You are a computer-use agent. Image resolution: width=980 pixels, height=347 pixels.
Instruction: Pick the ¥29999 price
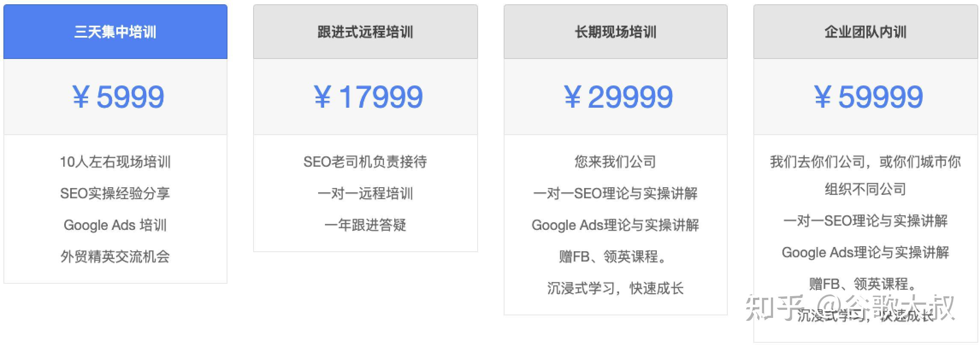point(618,97)
